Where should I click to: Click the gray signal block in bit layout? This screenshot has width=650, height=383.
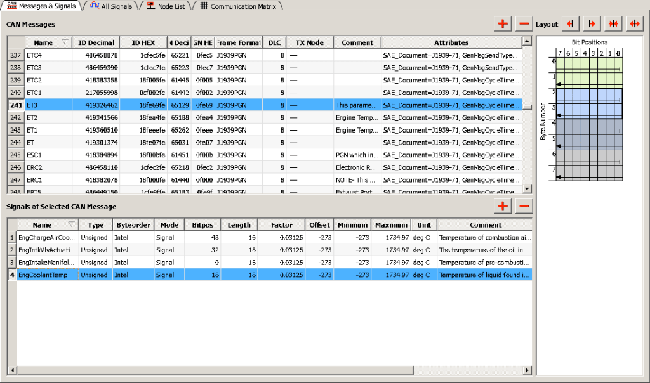(589, 165)
